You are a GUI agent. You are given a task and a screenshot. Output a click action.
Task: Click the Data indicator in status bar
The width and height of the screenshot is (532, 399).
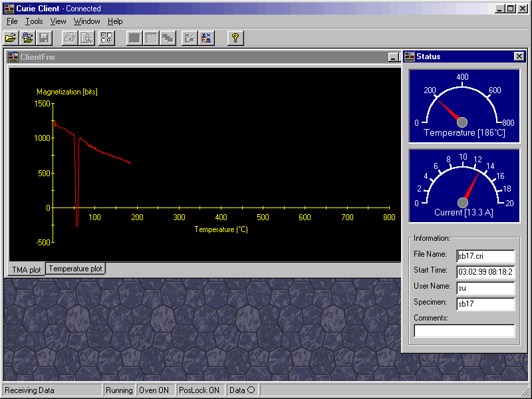242,390
